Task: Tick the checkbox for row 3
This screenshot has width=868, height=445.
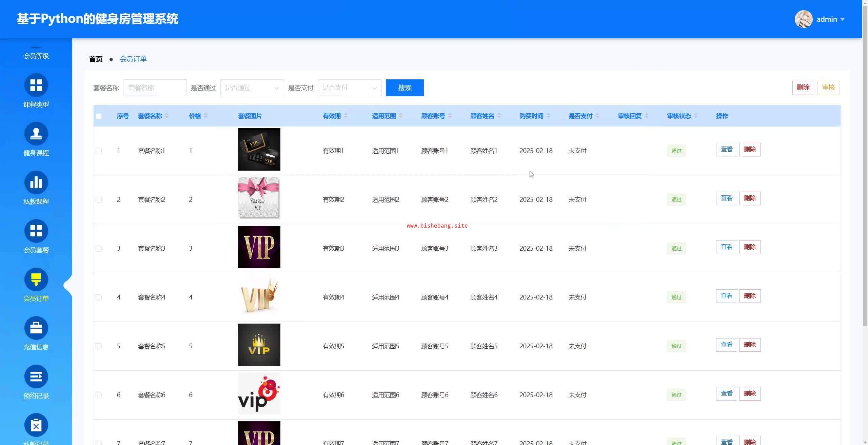Action: (99, 249)
